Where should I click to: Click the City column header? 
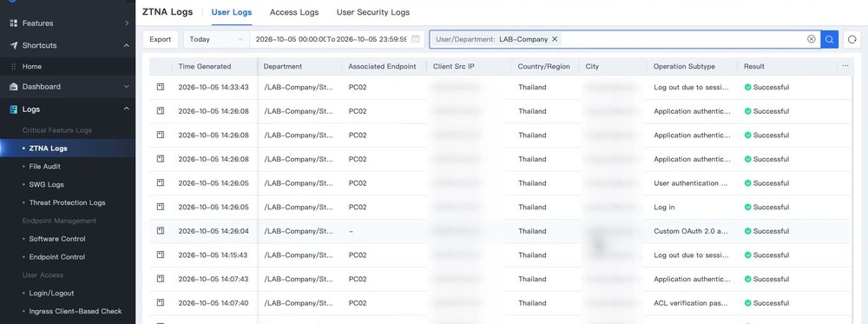pos(592,67)
